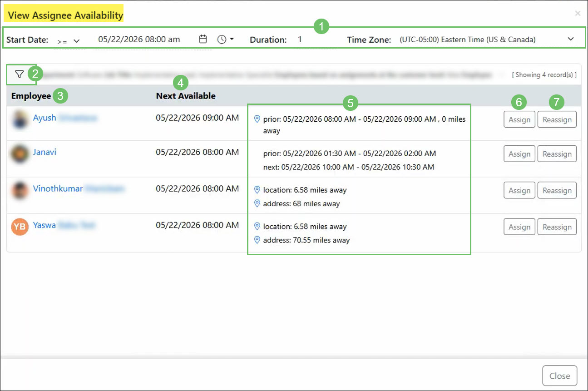
Task: Click the Employee column header
Action: (x=31, y=96)
